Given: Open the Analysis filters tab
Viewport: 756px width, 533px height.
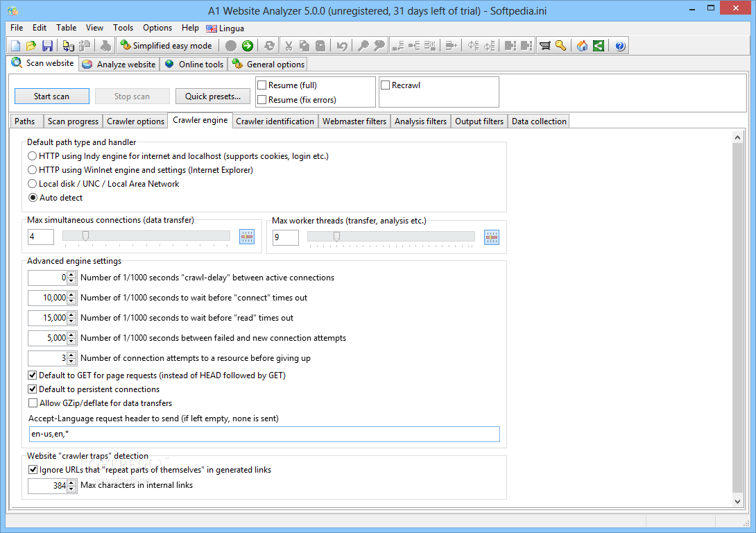Looking at the screenshot, I should (420, 121).
